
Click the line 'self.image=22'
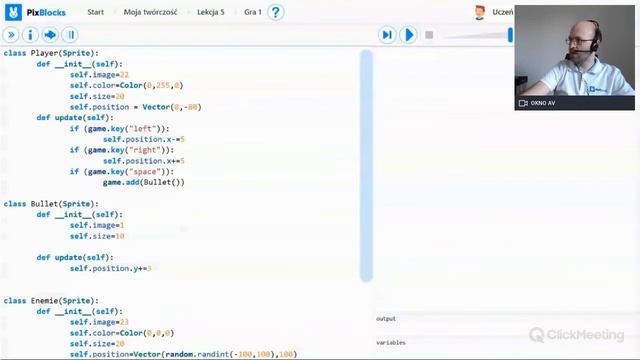(x=99, y=75)
